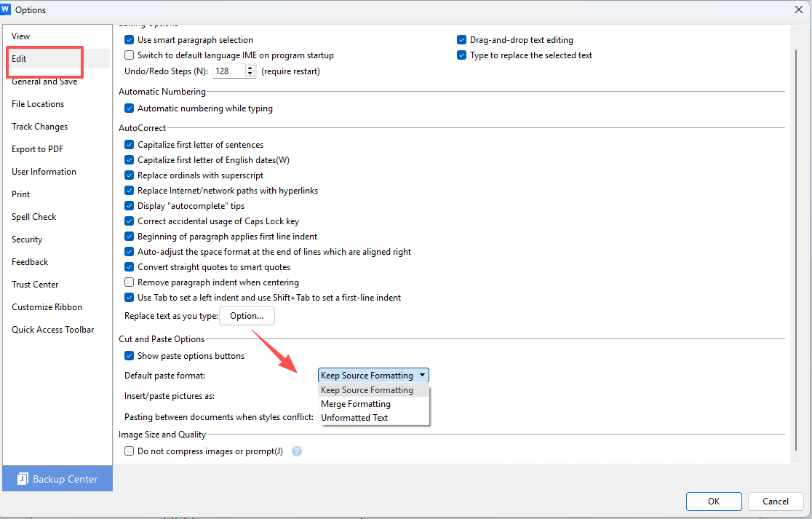Increase Undo/Redo steps with up arrow
812x519 pixels.
click(251, 68)
